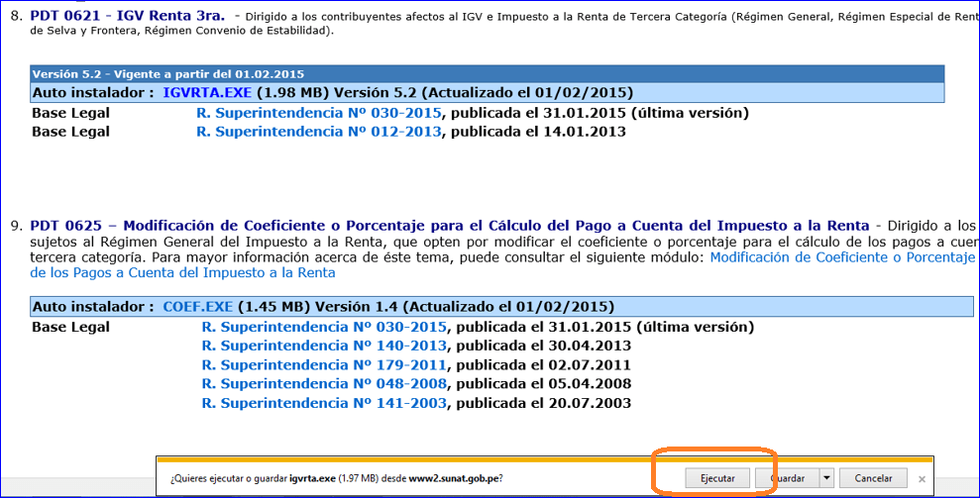Open Nº 030-2015 link under PDT 0621
The image size is (980, 498).
click(319, 113)
